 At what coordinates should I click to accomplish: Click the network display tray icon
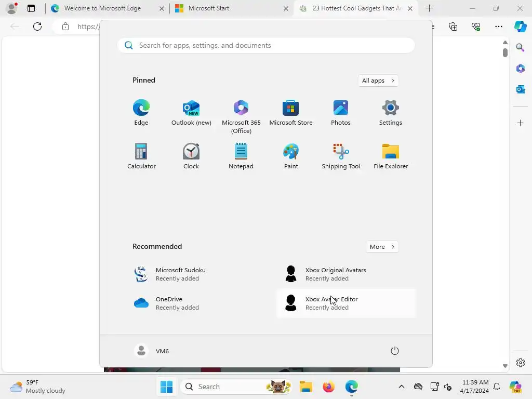434,387
